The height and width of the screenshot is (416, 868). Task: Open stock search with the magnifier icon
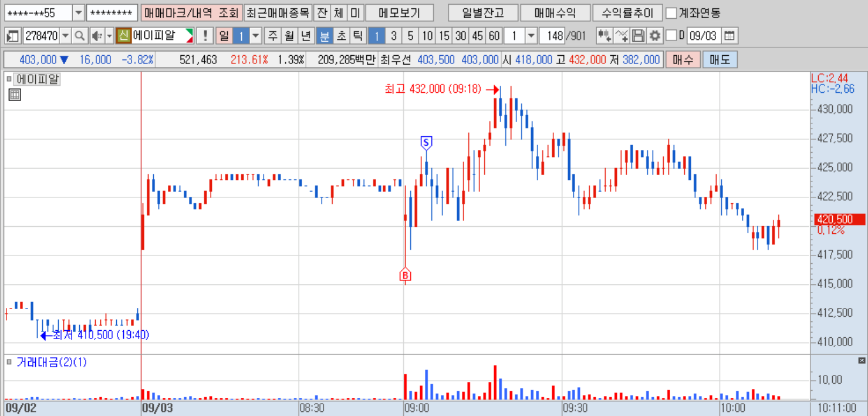pos(80,36)
